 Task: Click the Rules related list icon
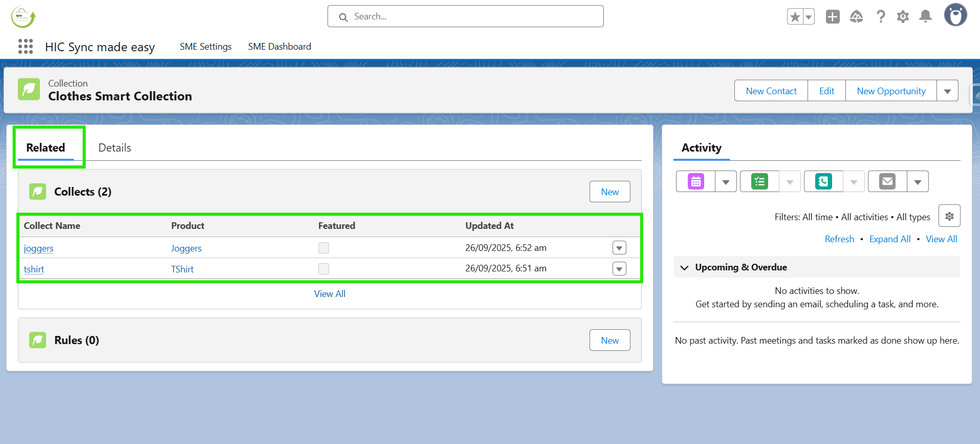click(x=37, y=340)
